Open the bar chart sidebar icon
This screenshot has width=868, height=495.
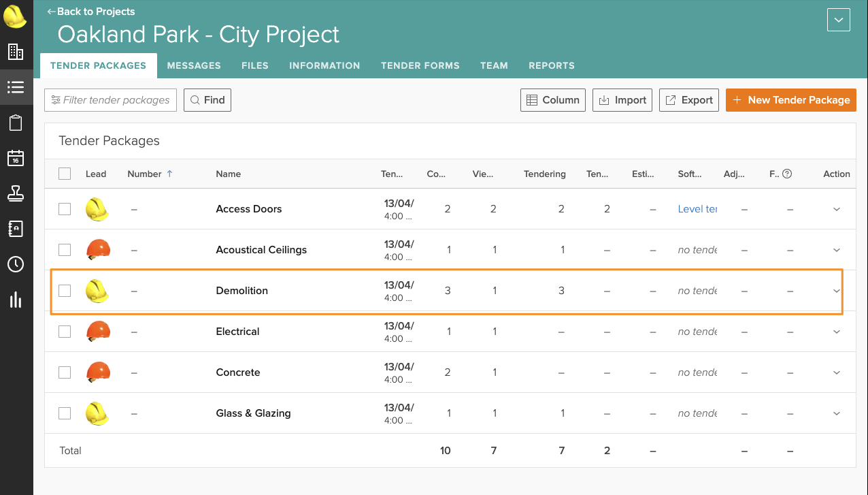coord(16,300)
